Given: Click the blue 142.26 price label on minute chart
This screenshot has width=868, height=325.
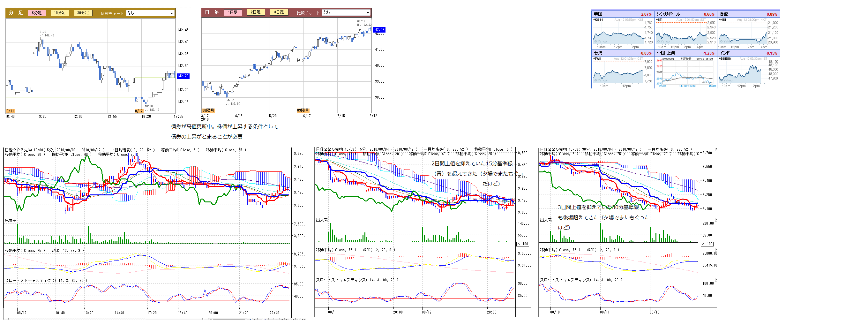Looking at the screenshot, I should click(x=183, y=76).
